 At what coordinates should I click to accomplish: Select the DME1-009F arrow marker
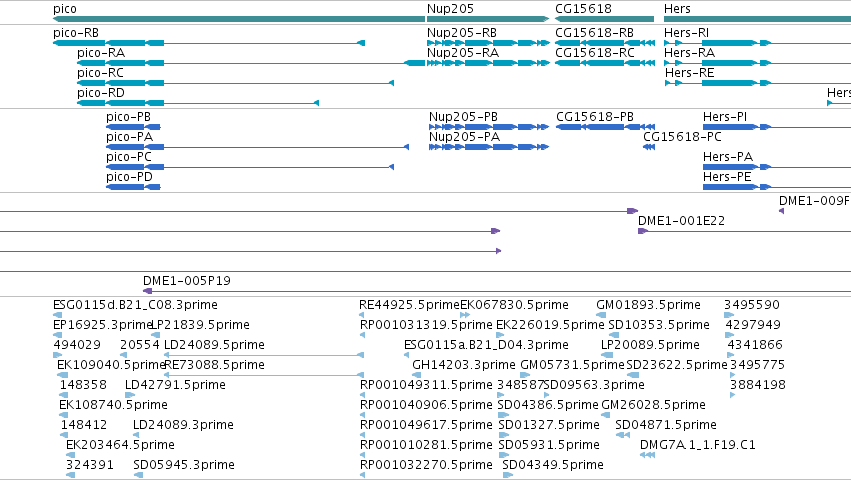(782, 211)
